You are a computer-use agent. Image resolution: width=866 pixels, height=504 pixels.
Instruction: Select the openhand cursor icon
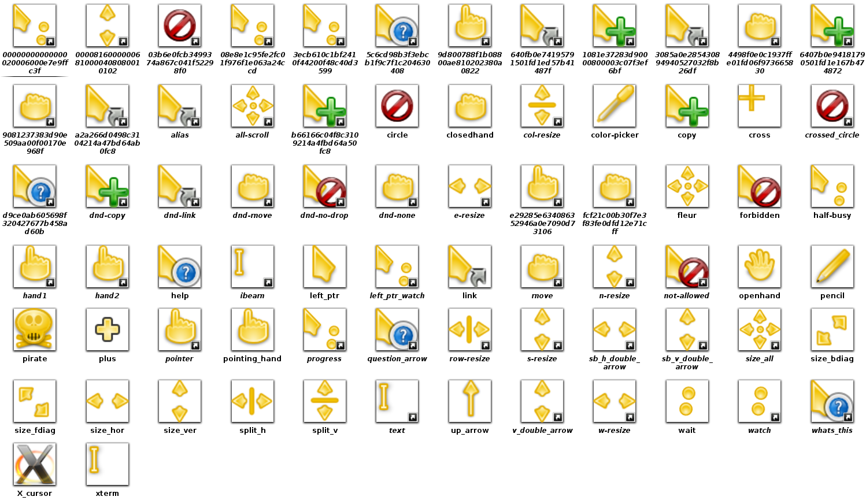coord(760,266)
